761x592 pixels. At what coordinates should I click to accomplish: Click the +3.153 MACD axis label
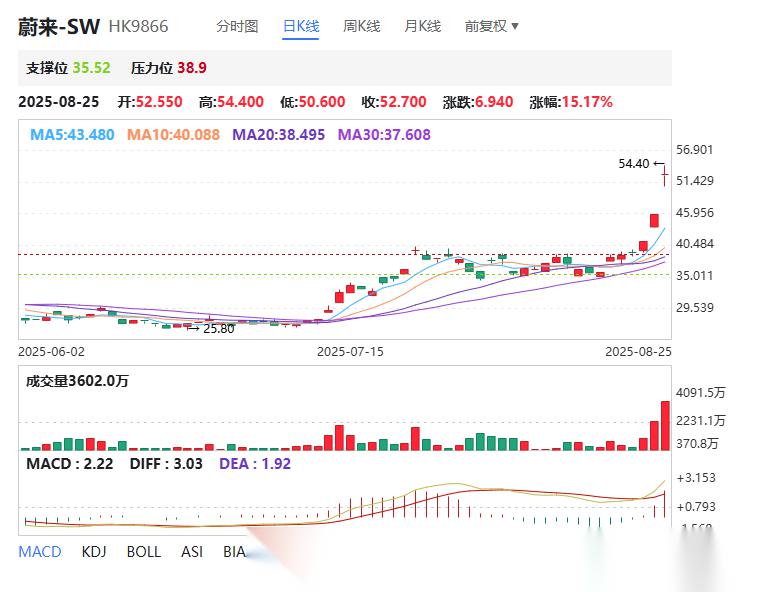coord(696,478)
